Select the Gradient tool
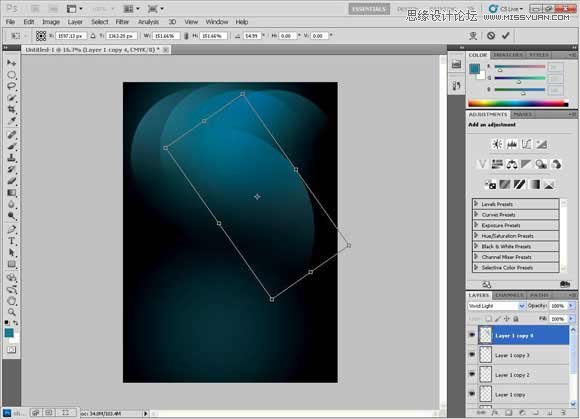Viewport: 580px width, 419px height. (11, 193)
